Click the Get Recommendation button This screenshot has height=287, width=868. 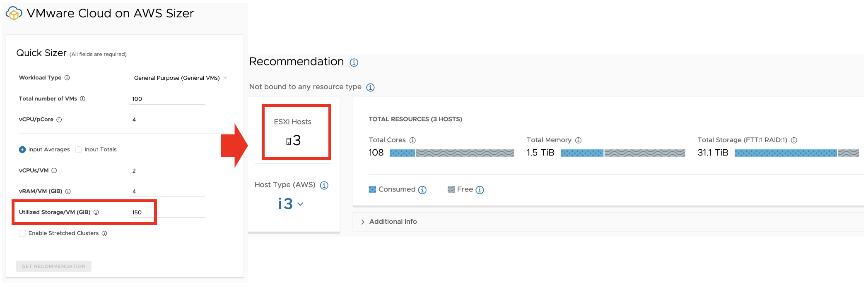tap(54, 266)
